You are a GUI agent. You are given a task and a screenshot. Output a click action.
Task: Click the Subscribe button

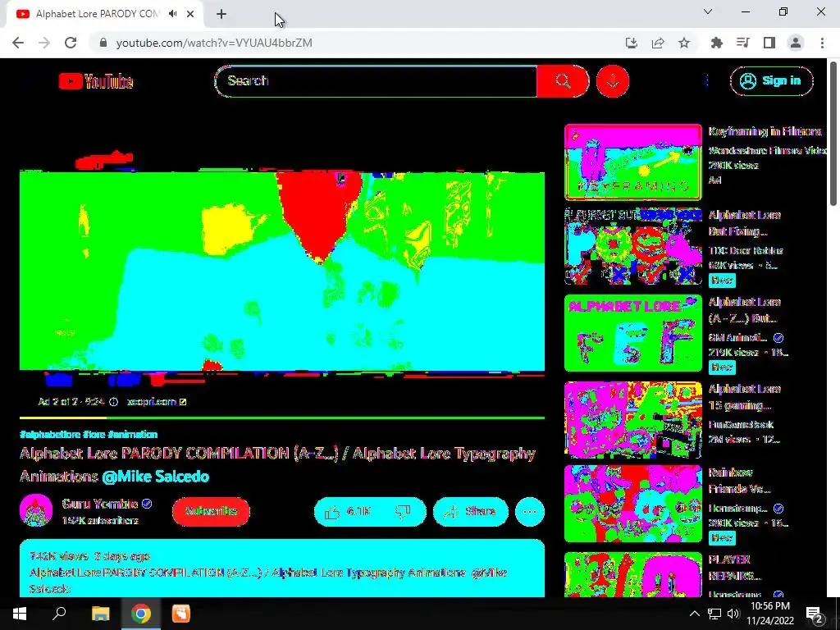[211, 511]
